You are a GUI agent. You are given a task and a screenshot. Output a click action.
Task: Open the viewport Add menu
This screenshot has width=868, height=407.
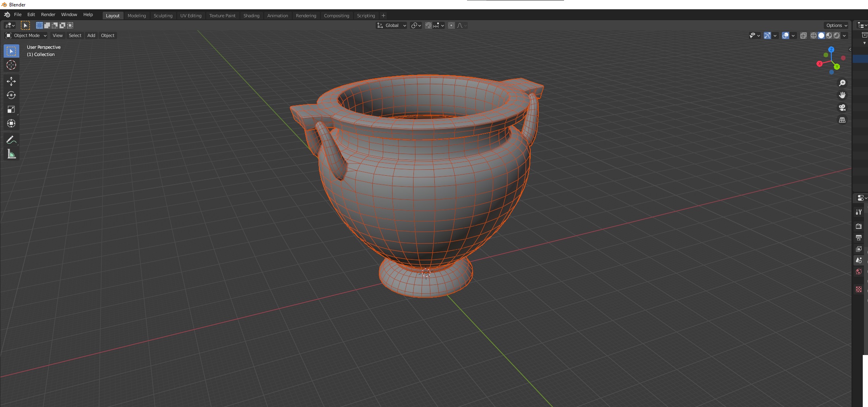click(91, 35)
